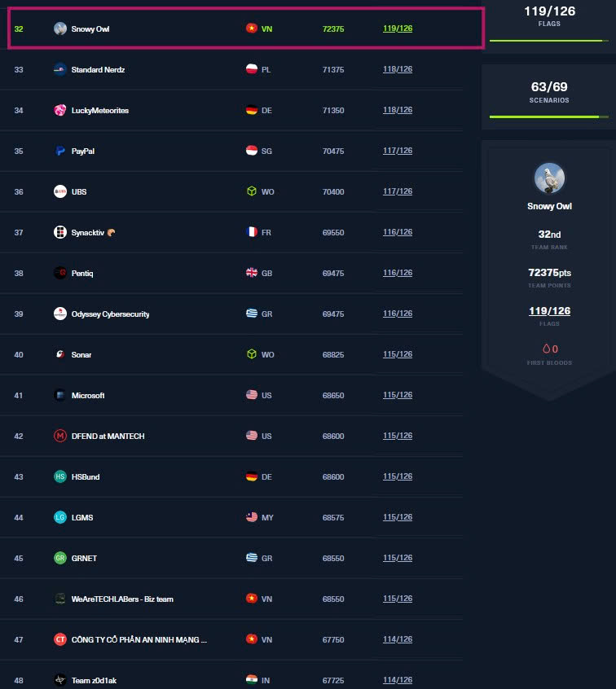Click the Malaysia flag in LGMS row

252,516
